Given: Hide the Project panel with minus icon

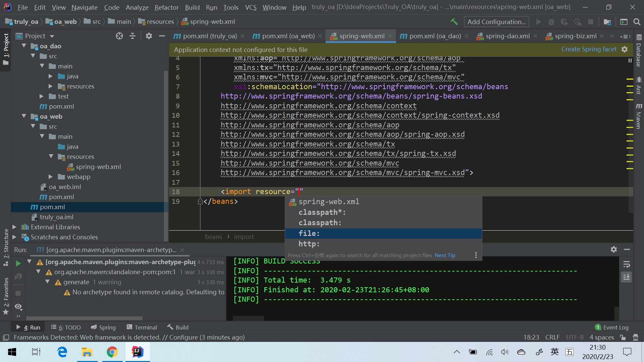Looking at the screenshot, I should (x=162, y=36).
